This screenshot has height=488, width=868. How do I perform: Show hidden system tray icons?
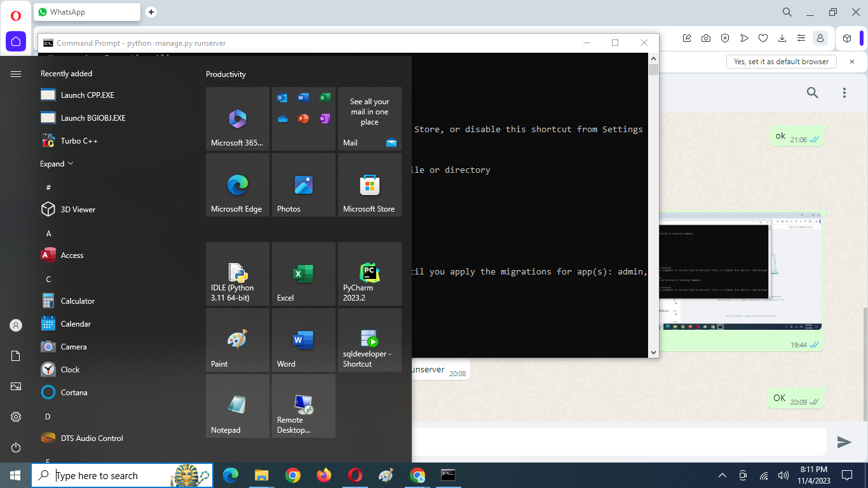tap(722, 475)
